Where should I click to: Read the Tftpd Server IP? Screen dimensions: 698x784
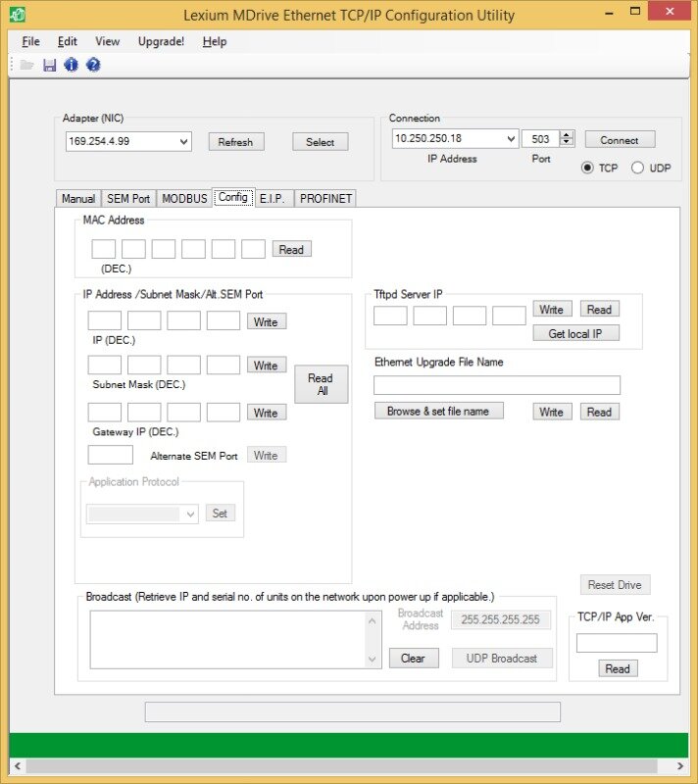[600, 310]
